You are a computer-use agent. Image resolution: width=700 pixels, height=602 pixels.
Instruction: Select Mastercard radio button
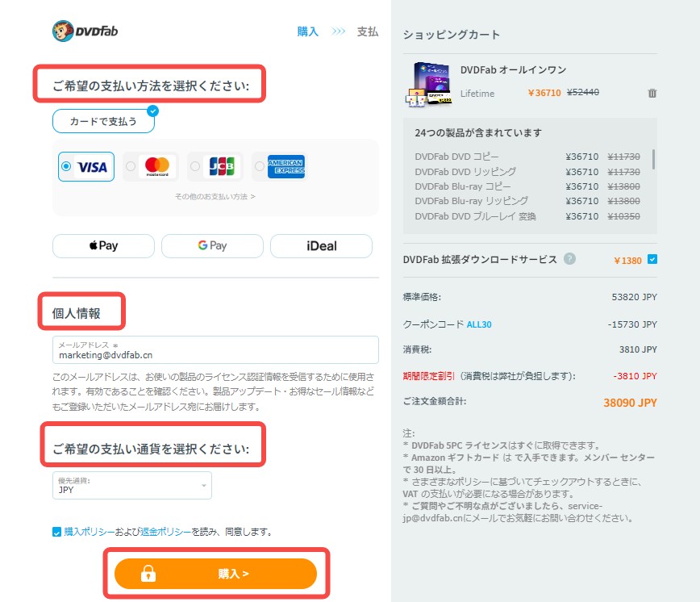[131, 166]
